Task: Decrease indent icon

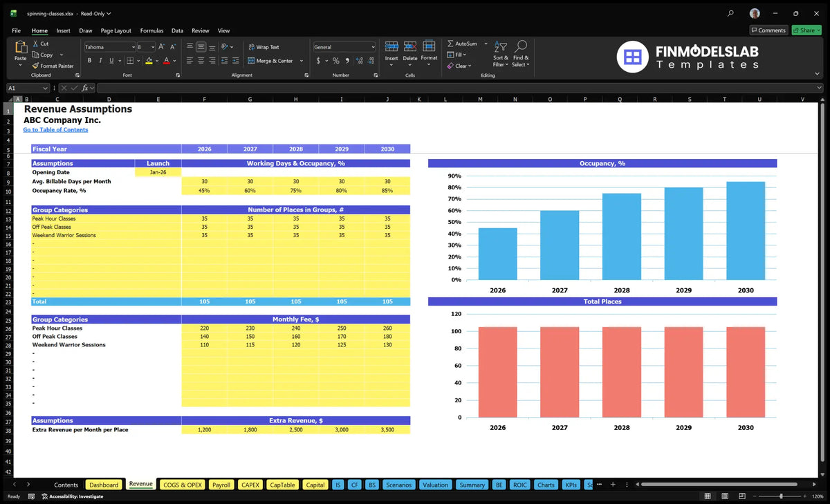Action: (224, 61)
